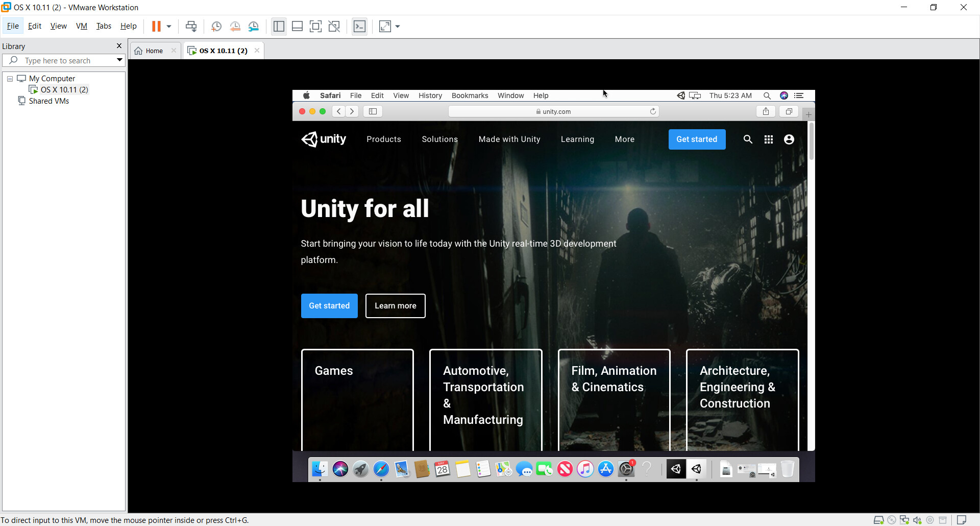Screen dimensions: 980x526
Task: Open the Apple menu in the guest
Action: pos(306,95)
